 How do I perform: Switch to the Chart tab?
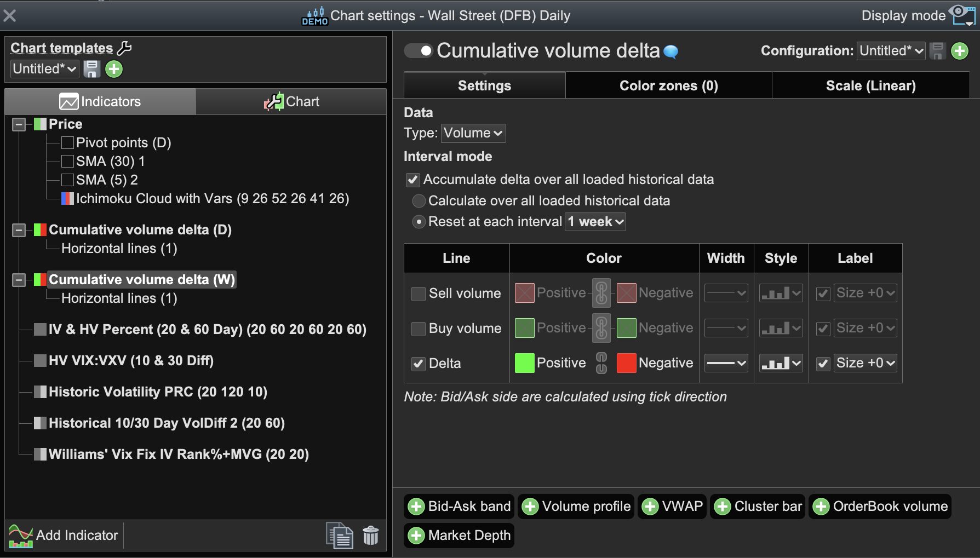click(x=291, y=102)
